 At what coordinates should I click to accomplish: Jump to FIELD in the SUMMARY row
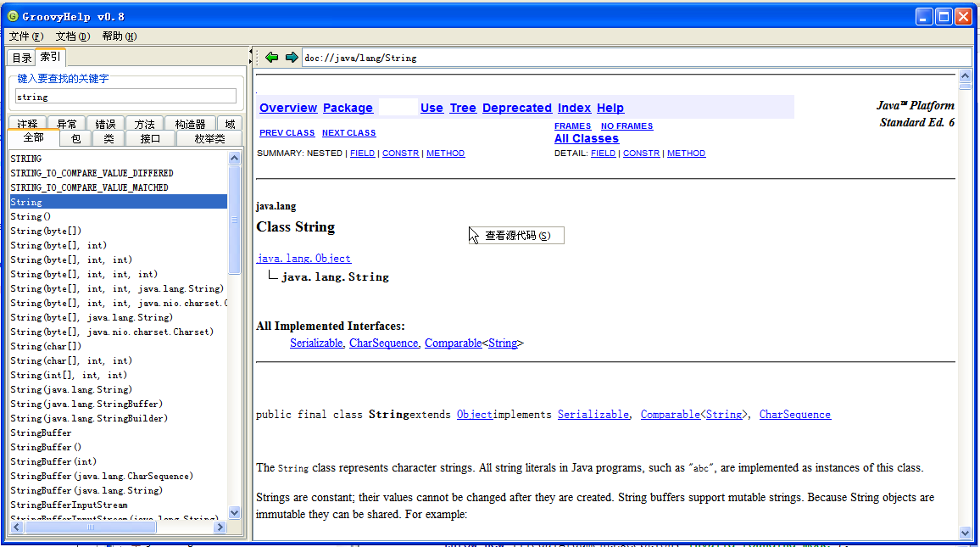coord(363,153)
